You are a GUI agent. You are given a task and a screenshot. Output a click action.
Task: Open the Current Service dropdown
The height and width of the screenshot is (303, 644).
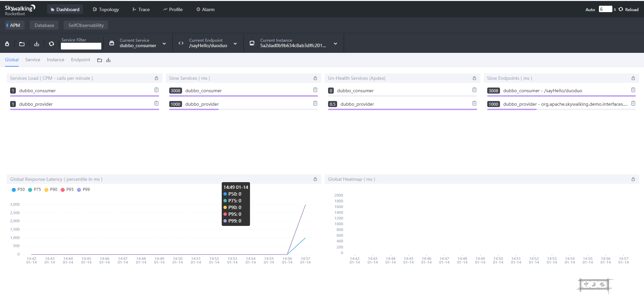click(164, 44)
